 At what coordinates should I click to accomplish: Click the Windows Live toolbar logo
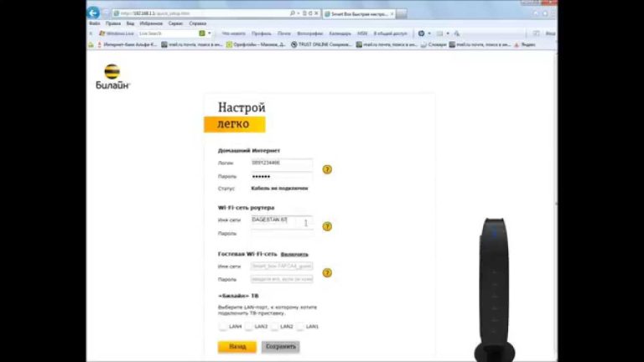pyautogui.click(x=117, y=34)
